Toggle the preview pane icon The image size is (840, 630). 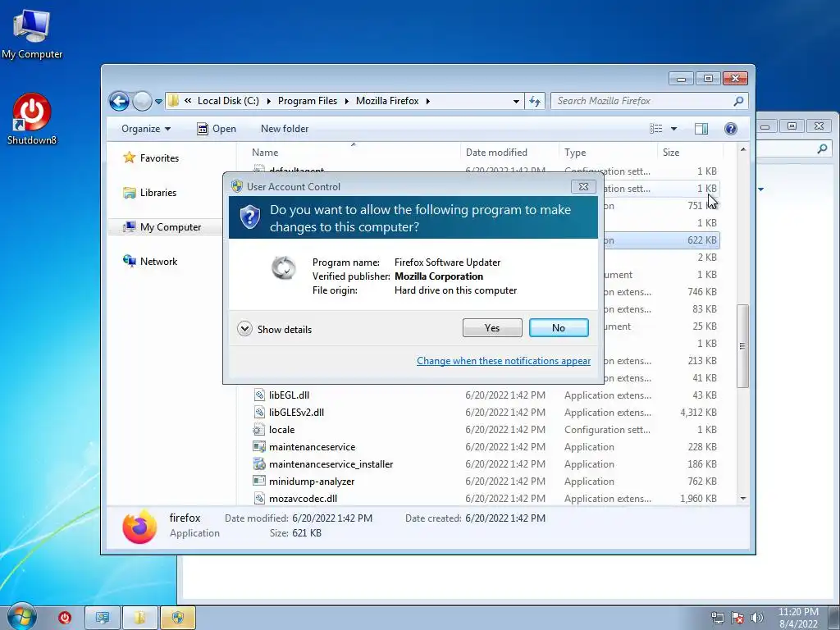[701, 129]
